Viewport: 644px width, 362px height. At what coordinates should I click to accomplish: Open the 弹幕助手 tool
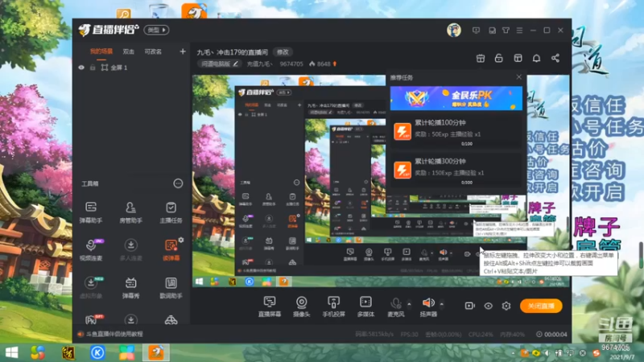point(91,212)
